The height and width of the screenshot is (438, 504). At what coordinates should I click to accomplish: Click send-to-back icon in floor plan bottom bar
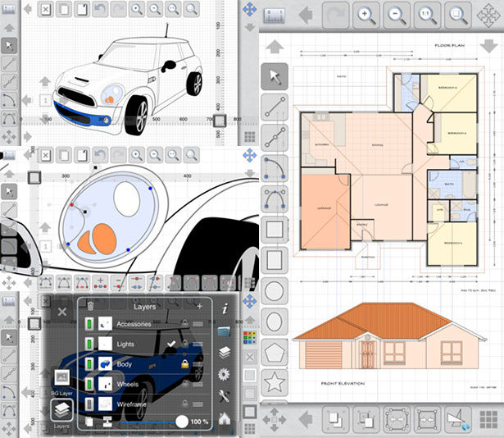click(366, 419)
